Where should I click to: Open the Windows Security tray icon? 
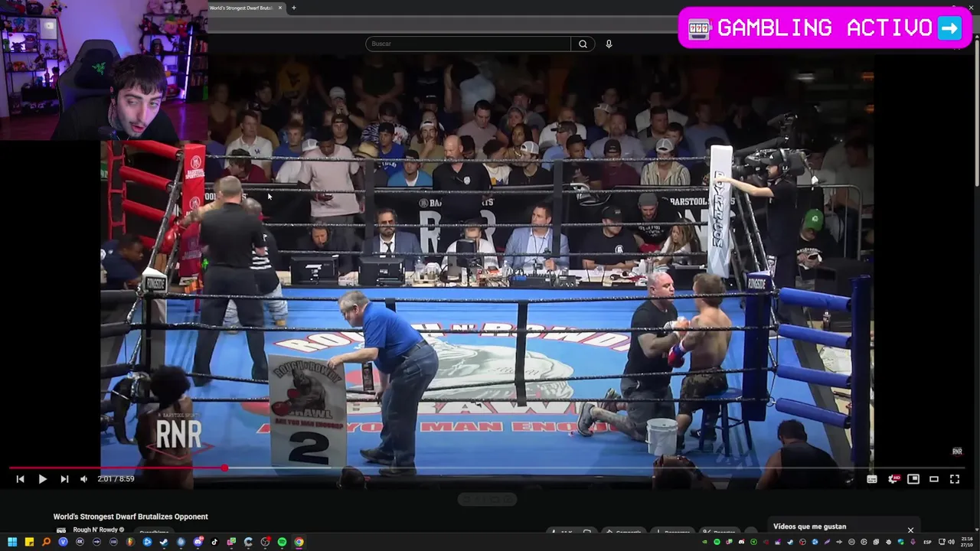[x=901, y=542]
